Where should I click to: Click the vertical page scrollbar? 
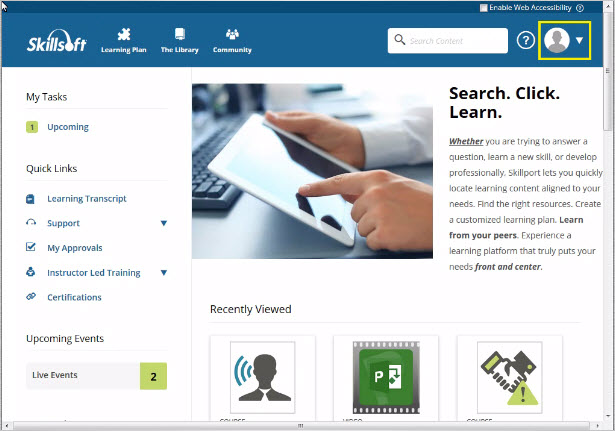pos(608,200)
